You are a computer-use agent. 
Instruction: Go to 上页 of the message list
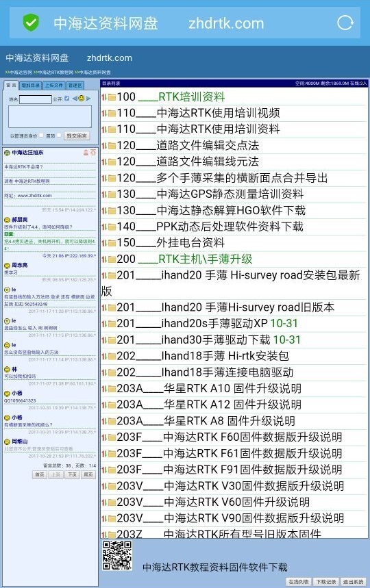[x=56, y=474]
